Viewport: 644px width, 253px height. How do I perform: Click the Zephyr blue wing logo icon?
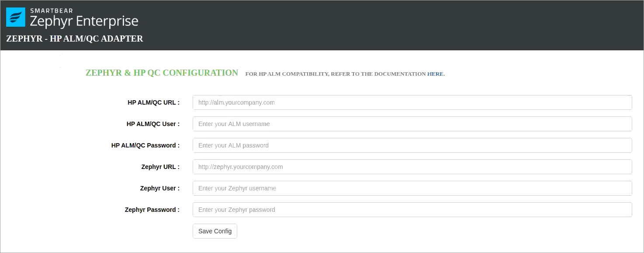[x=16, y=17]
